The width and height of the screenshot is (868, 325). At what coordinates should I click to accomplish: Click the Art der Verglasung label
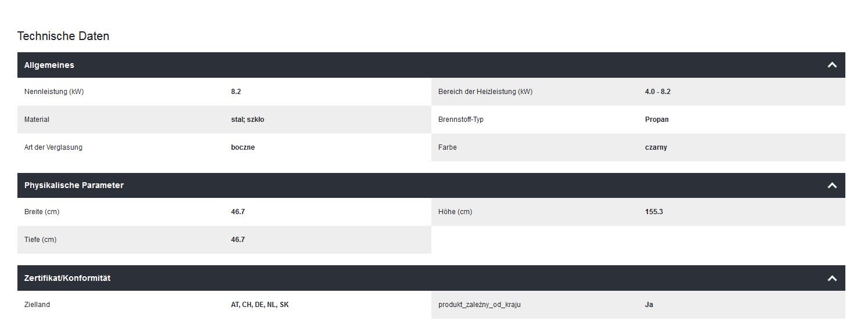coord(53,147)
